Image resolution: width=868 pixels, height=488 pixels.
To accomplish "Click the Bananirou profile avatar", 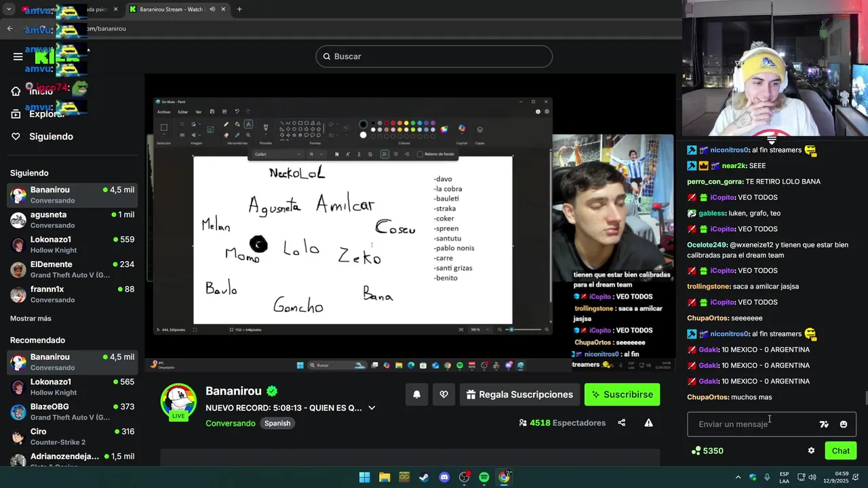I will (x=178, y=401).
